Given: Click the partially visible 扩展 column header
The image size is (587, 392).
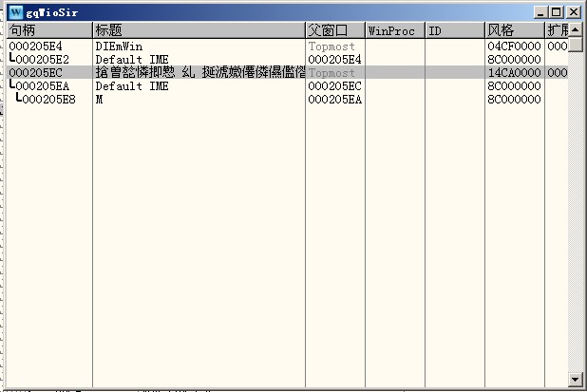Looking at the screenshot, I should 557,30.
